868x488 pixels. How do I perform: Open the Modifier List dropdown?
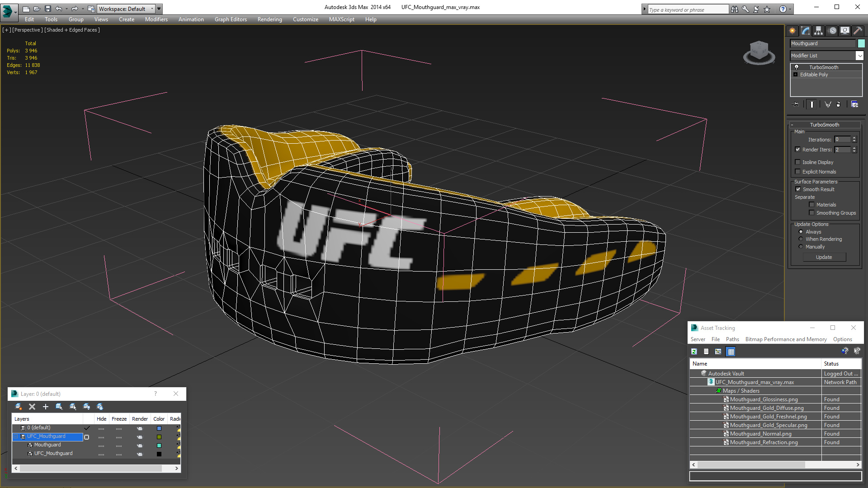point(859,56)
